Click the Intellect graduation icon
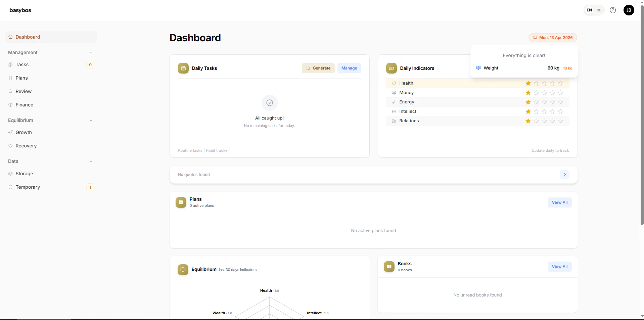Screen dimensions: 644x320 (x=394, y=111)
